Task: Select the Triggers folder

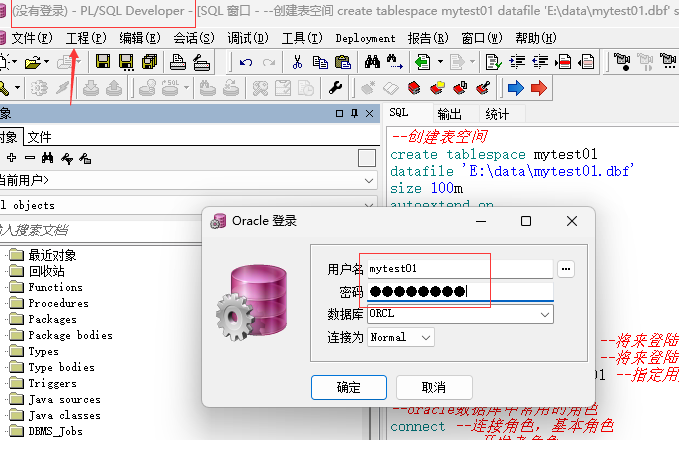Action: [52, 383]
